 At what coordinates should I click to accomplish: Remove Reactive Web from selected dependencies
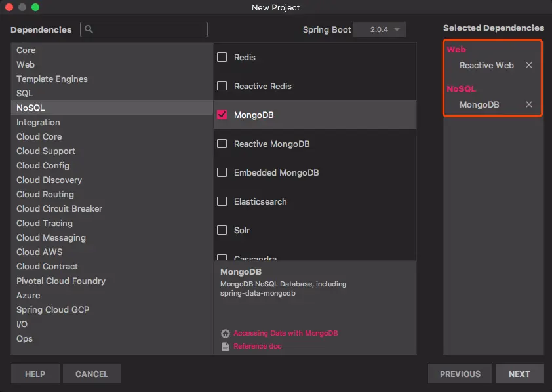(x=529, y=65)
